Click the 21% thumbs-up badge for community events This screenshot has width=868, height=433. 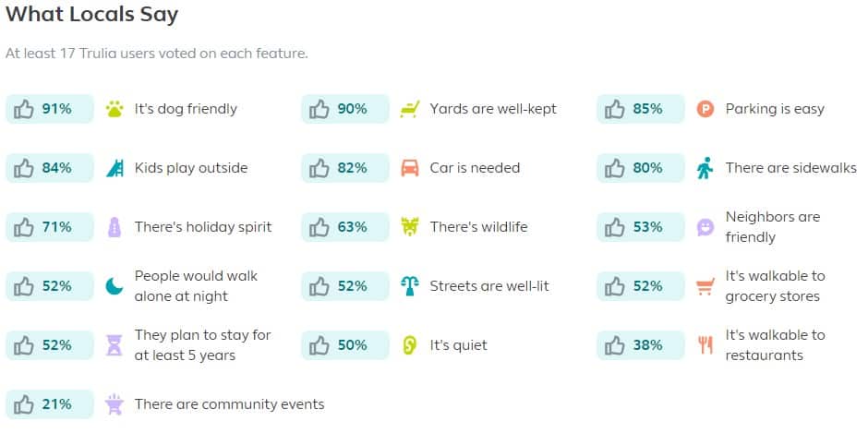(x=50, y=404)
